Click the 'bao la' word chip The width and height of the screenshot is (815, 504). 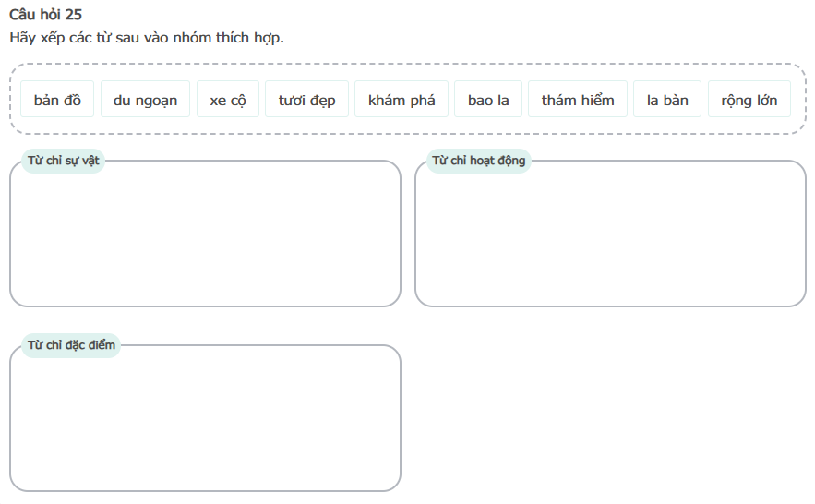[x=488, y=100]
